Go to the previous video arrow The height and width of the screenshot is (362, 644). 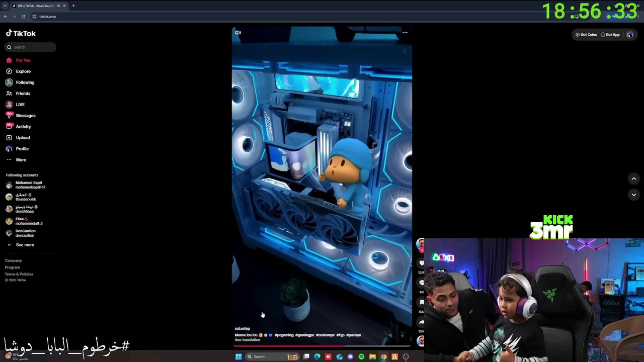coord(634,179)
